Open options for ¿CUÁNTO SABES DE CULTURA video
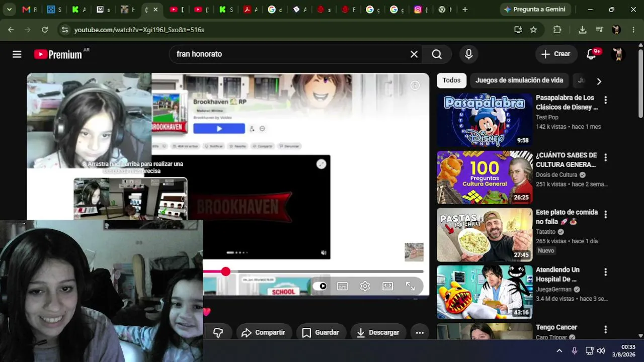 [605, 157]
